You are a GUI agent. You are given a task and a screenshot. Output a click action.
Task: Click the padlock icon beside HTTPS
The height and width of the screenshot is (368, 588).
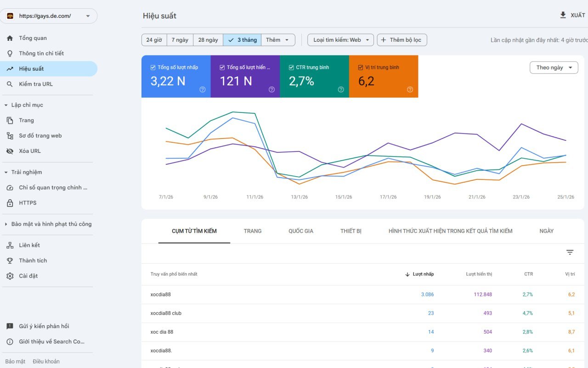coord(10,203)
